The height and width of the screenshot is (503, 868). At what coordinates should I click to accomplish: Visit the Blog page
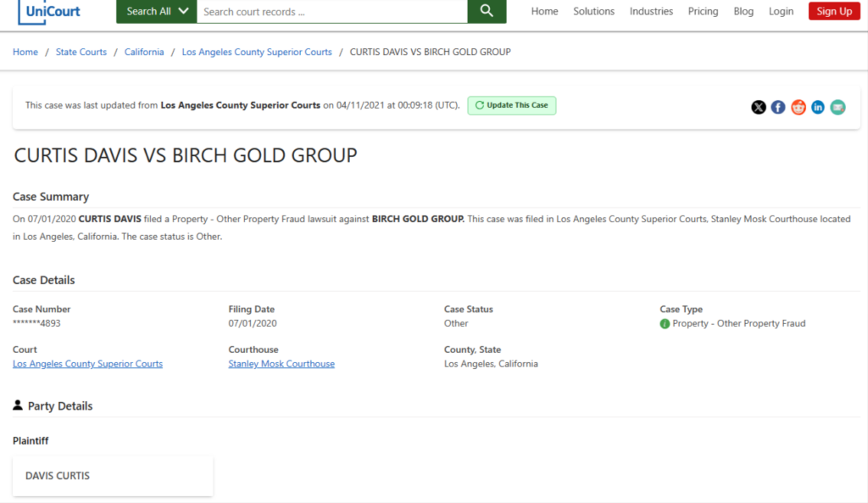coord(743,11)
